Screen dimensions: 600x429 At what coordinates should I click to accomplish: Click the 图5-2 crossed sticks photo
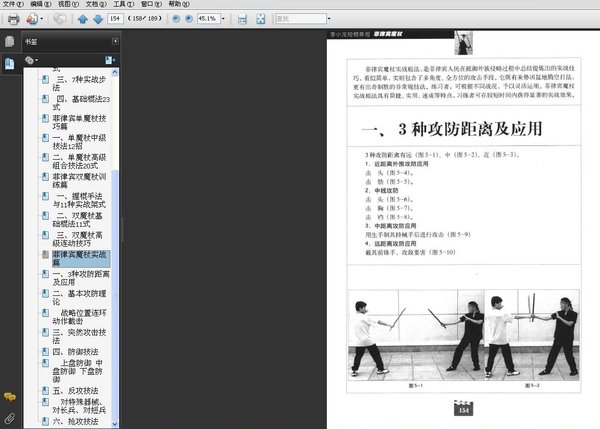[532, 335]
